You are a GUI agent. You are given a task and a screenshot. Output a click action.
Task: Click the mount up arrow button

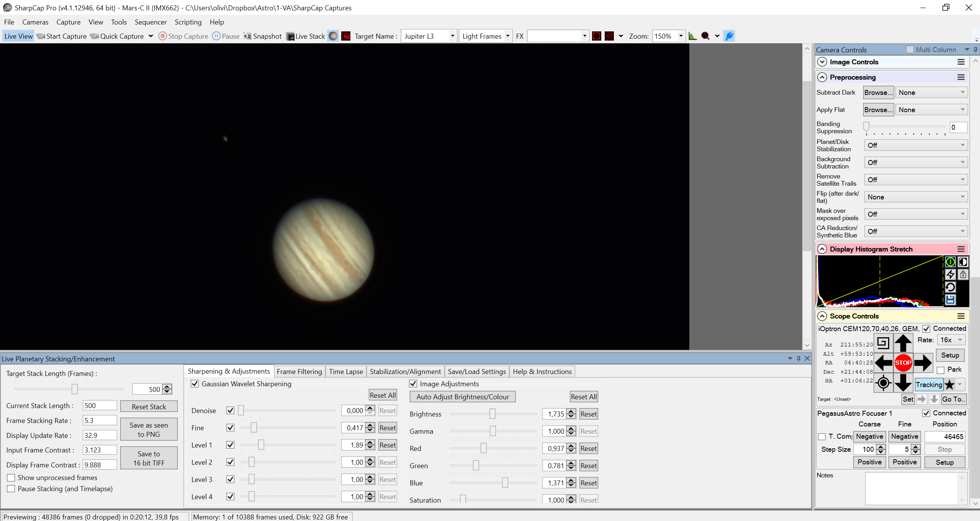(903, 343)
